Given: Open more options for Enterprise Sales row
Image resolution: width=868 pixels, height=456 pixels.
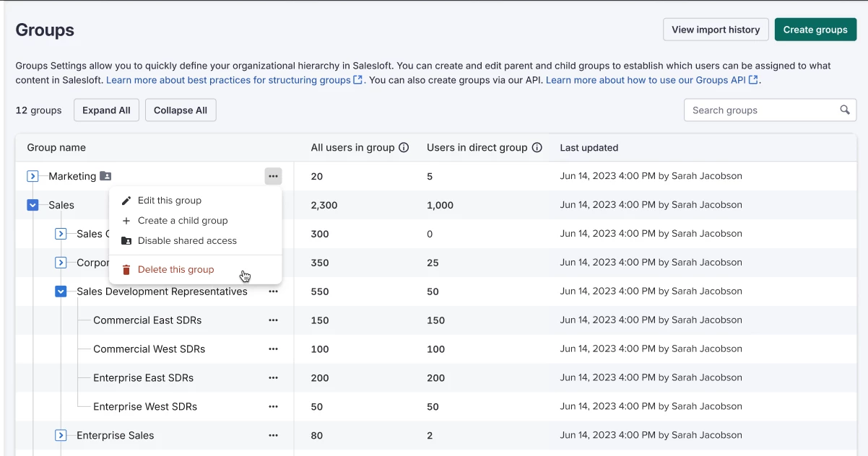Looking at the screenshot, I should pos(273,436).
